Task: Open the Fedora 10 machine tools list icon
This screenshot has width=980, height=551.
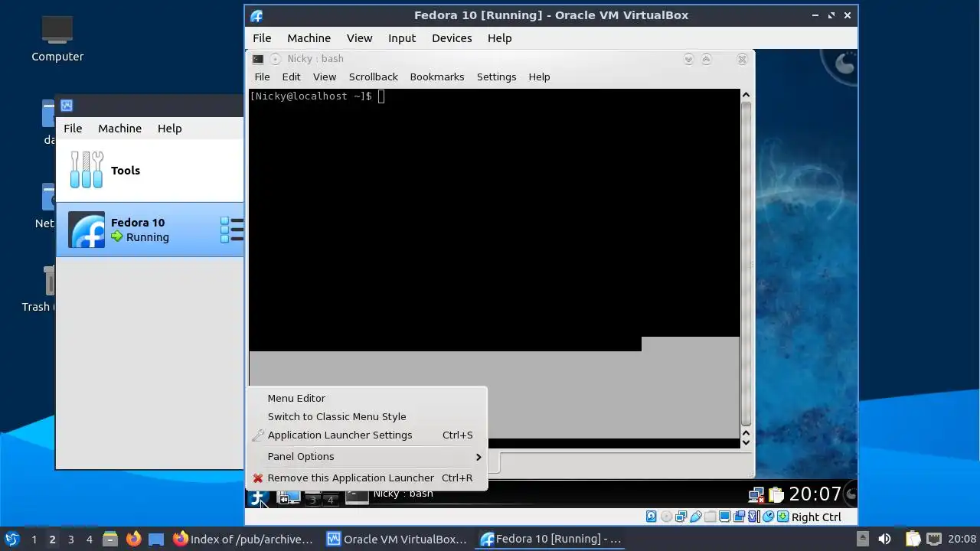Action: [232, 230]
